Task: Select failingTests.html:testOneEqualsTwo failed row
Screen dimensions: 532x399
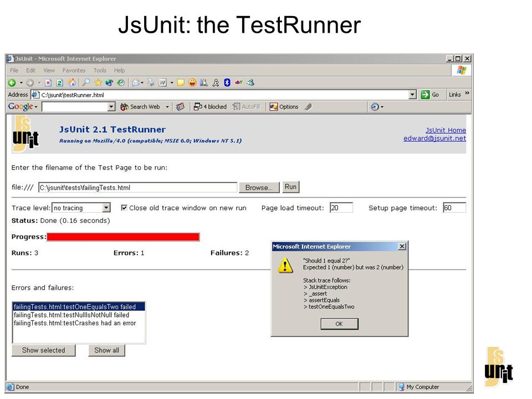Action: 79,306
